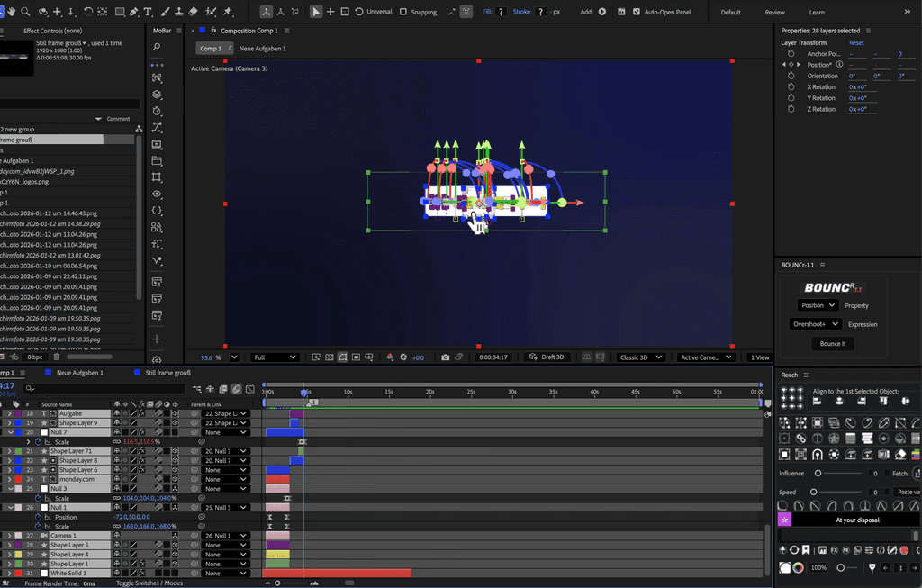
Task: Select the Hand tool
Action: (12, 12)
